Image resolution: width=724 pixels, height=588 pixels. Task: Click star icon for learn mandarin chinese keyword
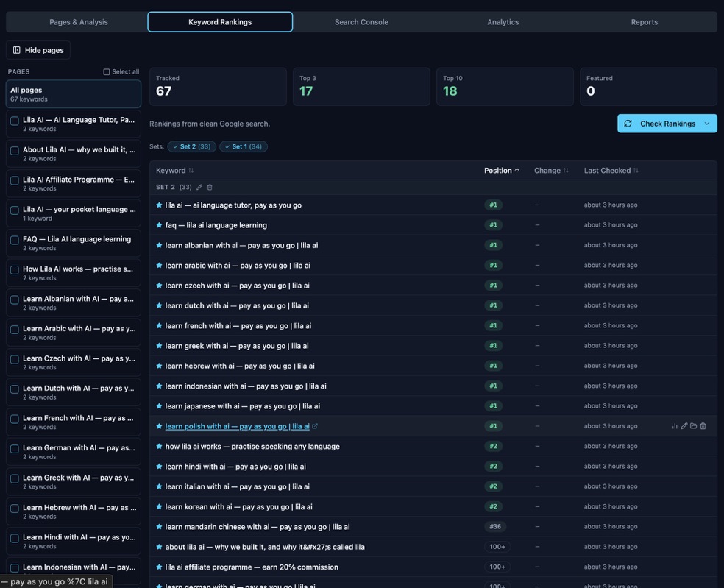tap(159, 527)
